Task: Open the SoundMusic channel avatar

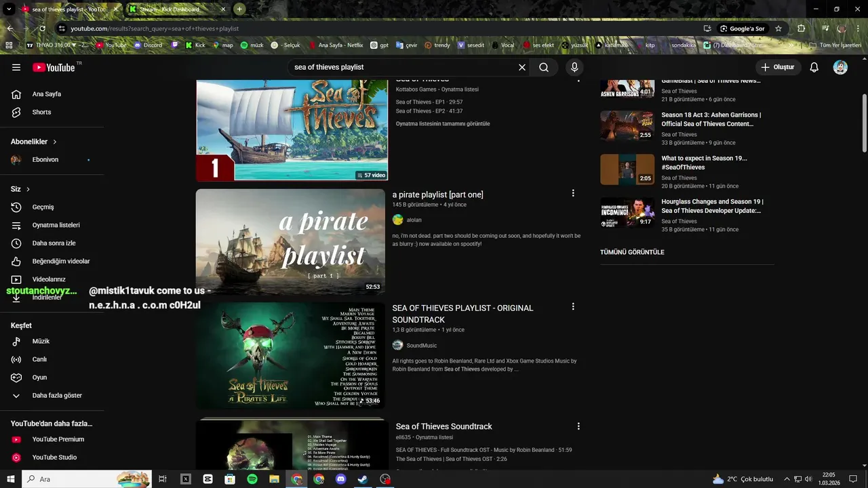Action: pos(398,345)
